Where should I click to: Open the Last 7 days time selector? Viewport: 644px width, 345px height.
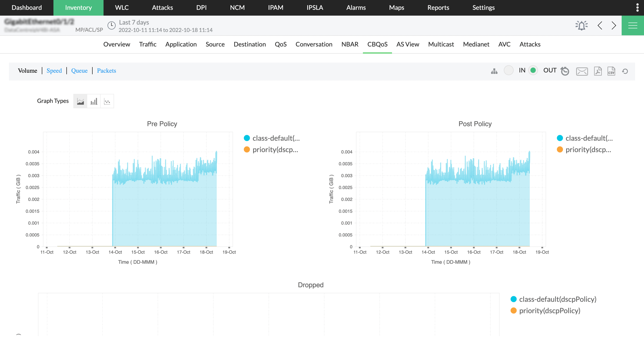[x=134, y=23]
